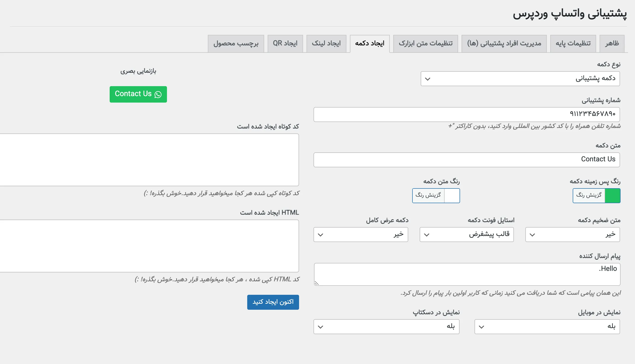Click the generated HTML code textarea

[149, 246]
